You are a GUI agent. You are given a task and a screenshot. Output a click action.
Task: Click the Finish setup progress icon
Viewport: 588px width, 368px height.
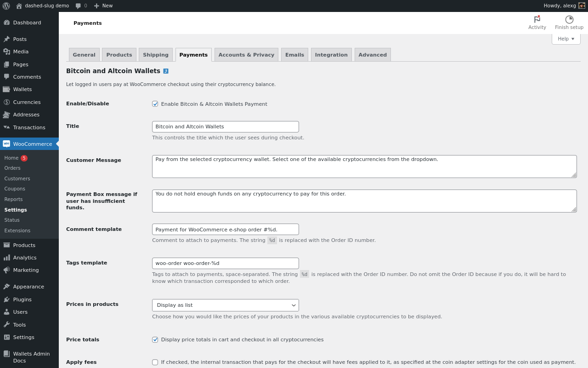click(569, 19)
